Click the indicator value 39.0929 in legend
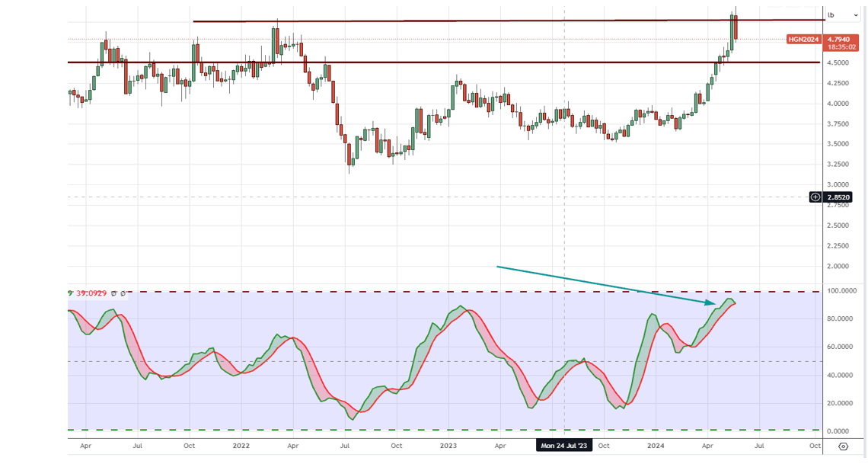868x464 pixels. [x=91, y=293]
